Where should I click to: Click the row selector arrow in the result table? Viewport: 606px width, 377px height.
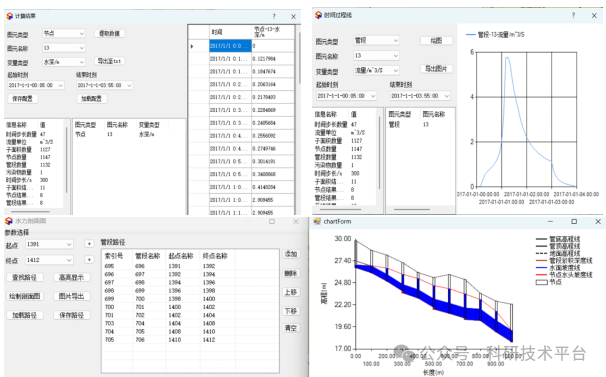(192, 46)
